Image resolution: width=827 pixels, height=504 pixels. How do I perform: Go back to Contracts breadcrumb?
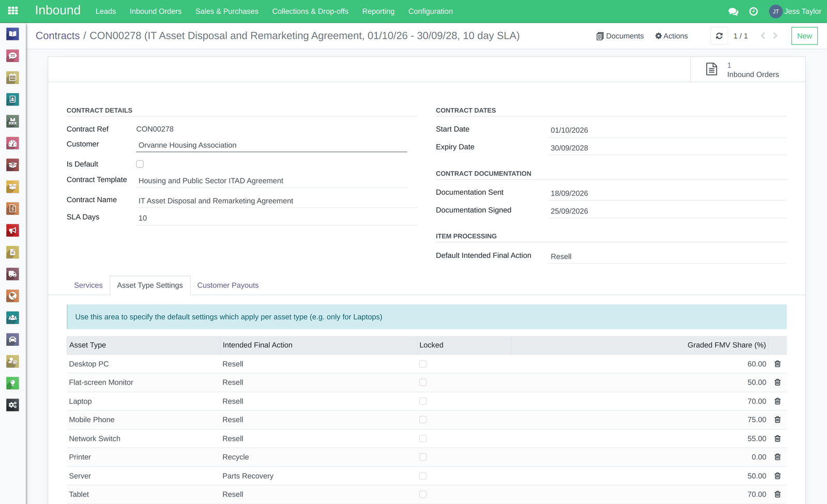tap(58, 36)
